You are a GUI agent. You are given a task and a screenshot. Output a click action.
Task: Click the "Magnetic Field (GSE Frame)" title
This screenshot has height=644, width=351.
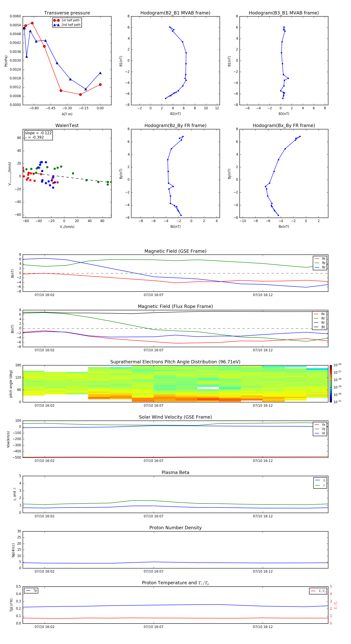click(175, 251)
